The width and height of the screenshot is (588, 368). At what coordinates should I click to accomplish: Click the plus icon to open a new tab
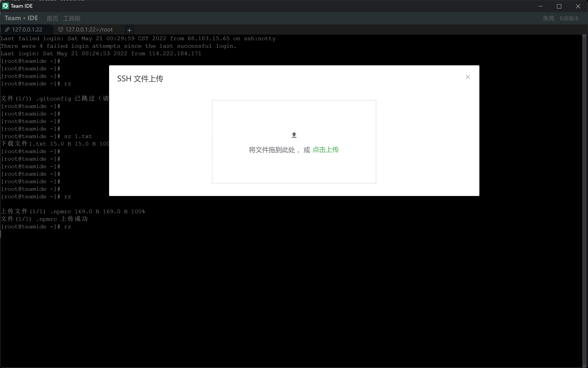tap(129, 30)
